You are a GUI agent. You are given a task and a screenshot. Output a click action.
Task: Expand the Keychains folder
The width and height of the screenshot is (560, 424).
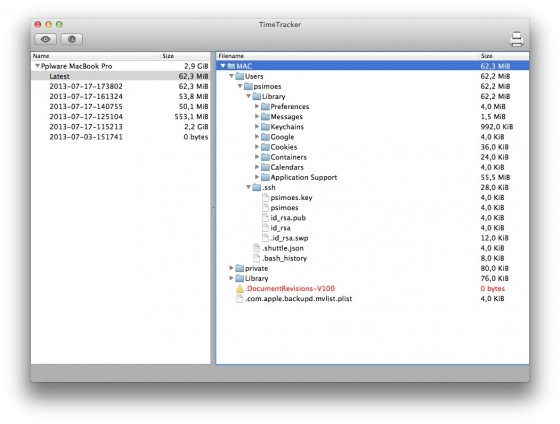pyautogui.click(x=257, y=126)
